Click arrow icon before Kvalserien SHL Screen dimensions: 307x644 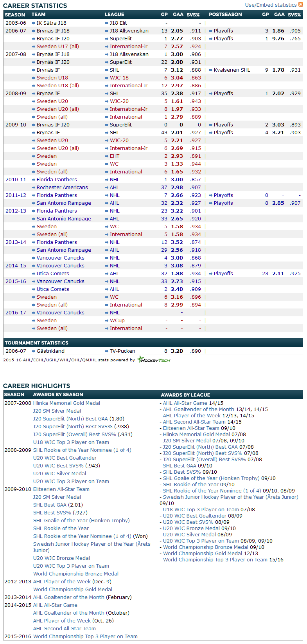point(211,70)
